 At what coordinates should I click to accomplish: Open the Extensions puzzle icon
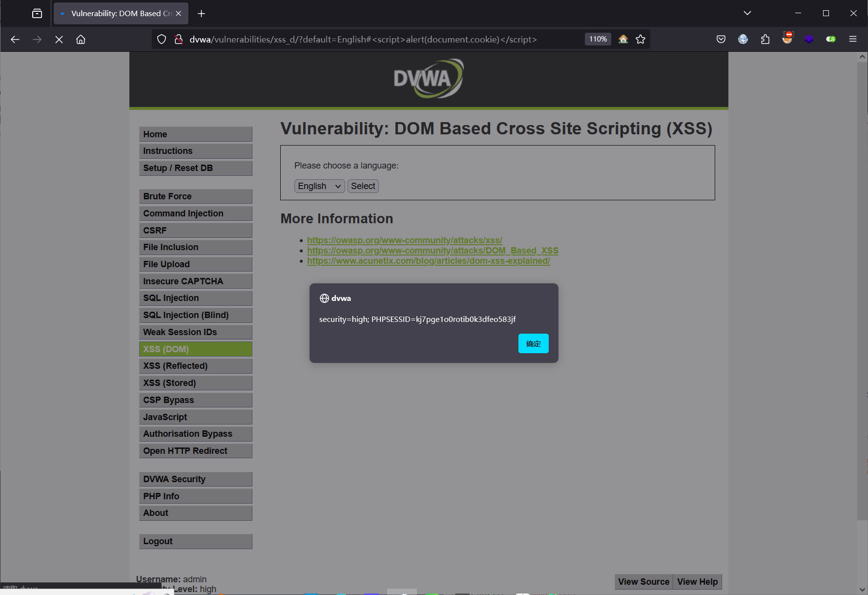click(x=765, y=39)
